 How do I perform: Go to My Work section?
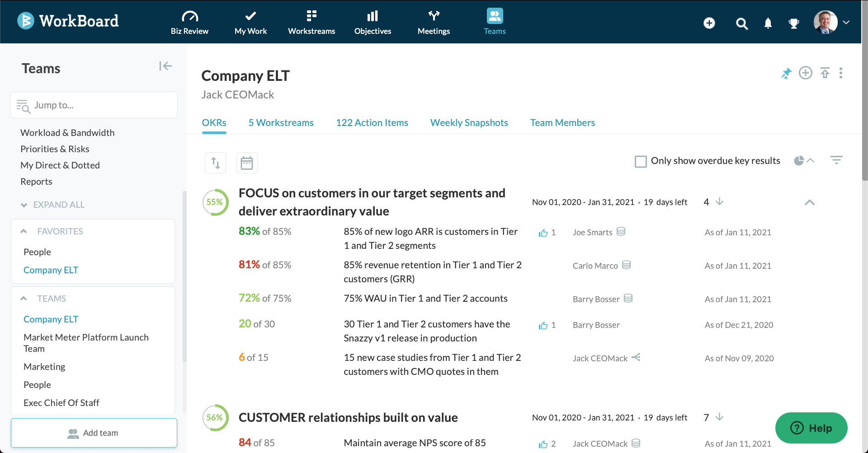tap(250, 22)
